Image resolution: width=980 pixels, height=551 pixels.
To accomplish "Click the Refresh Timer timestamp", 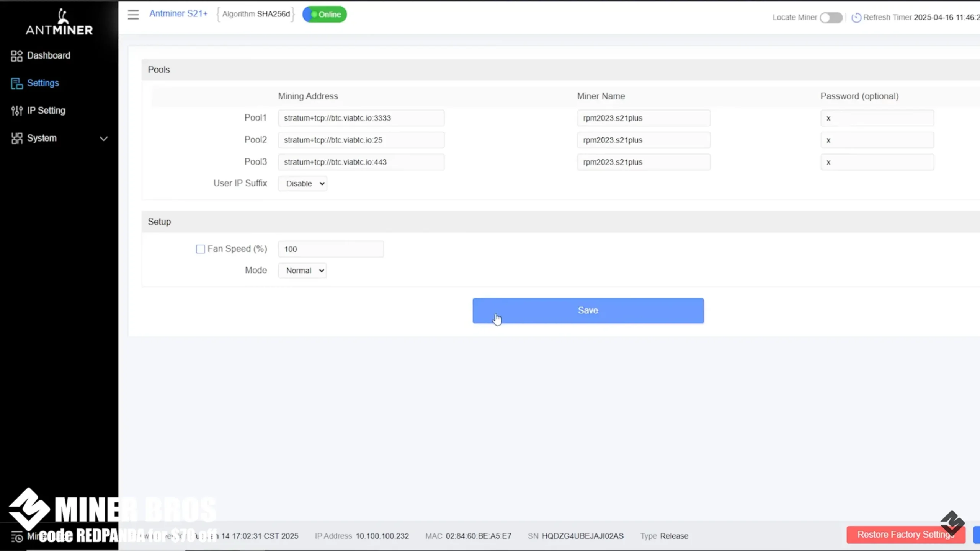I will 947,17.
